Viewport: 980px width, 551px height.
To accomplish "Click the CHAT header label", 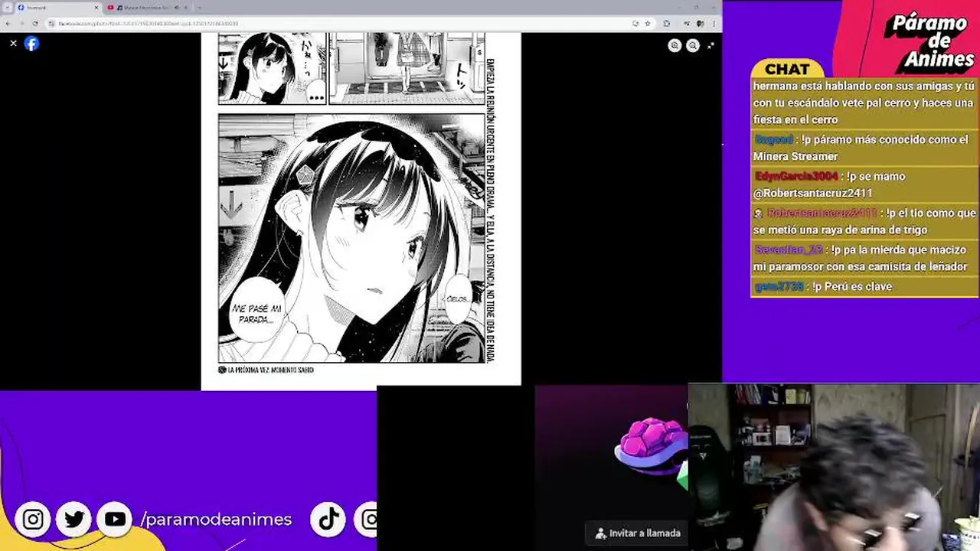I will (x=787, y=70).
